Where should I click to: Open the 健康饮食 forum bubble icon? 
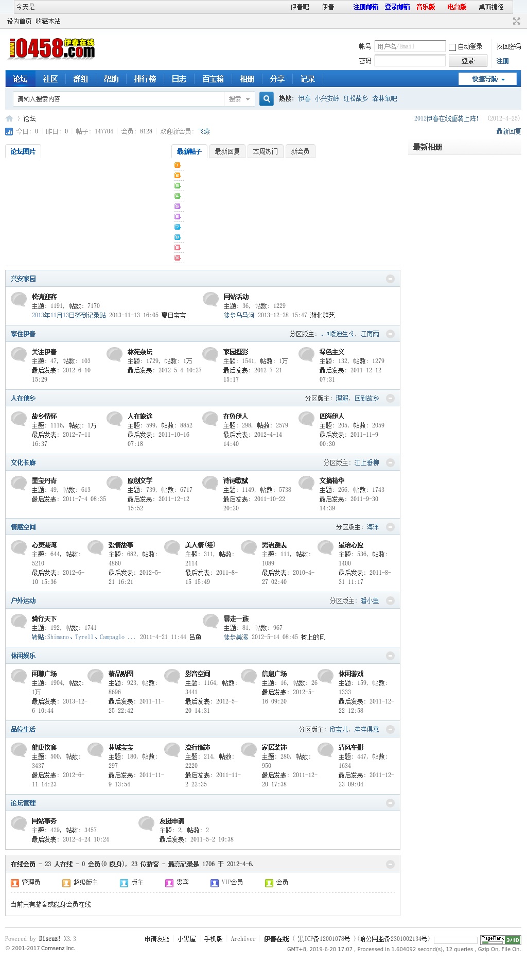pos(19,749)
